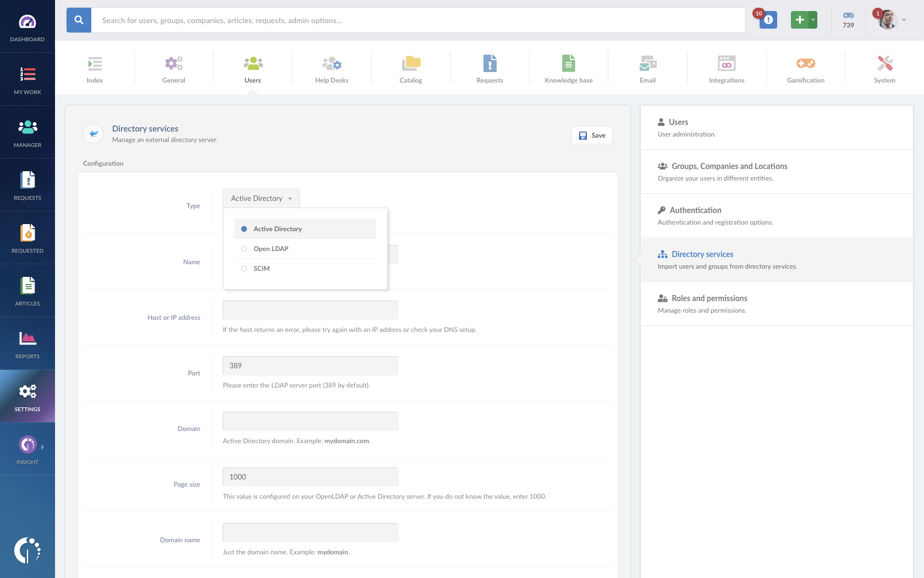924x578 pixels.
Task: Open the Dashboard from the sidebar
Action: tap(28, 25)
